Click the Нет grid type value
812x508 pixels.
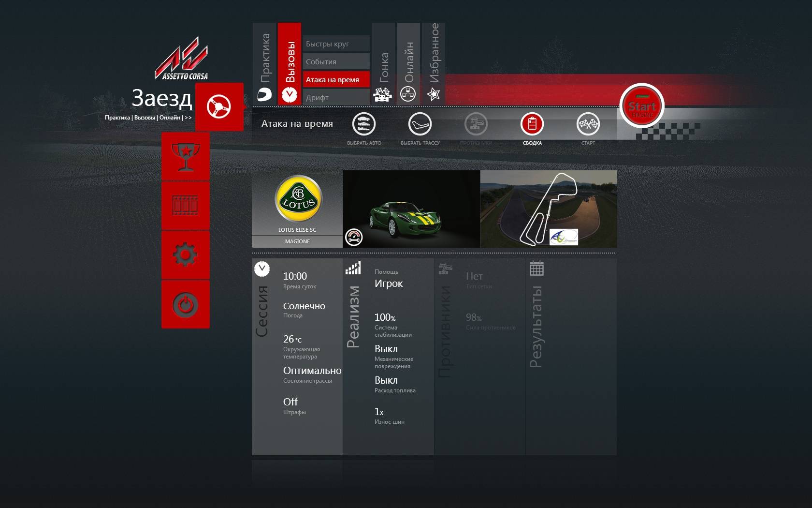pos(474,276)
